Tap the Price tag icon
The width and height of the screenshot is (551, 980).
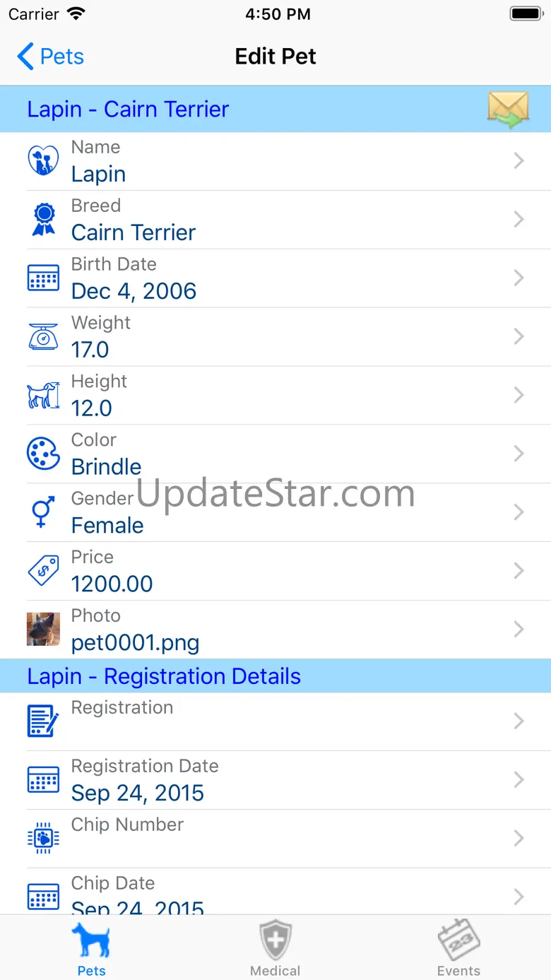point(43,570)
